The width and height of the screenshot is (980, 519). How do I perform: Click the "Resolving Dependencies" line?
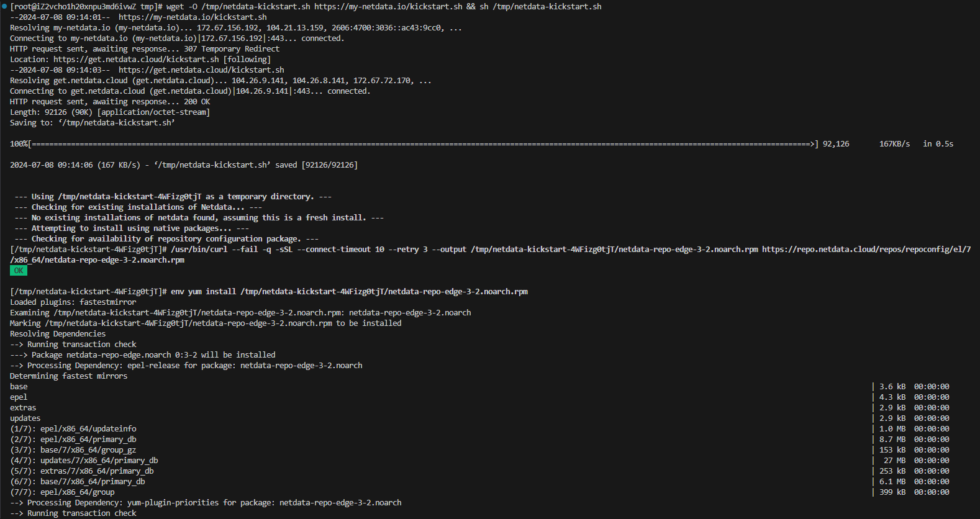(x=58, y=334)
